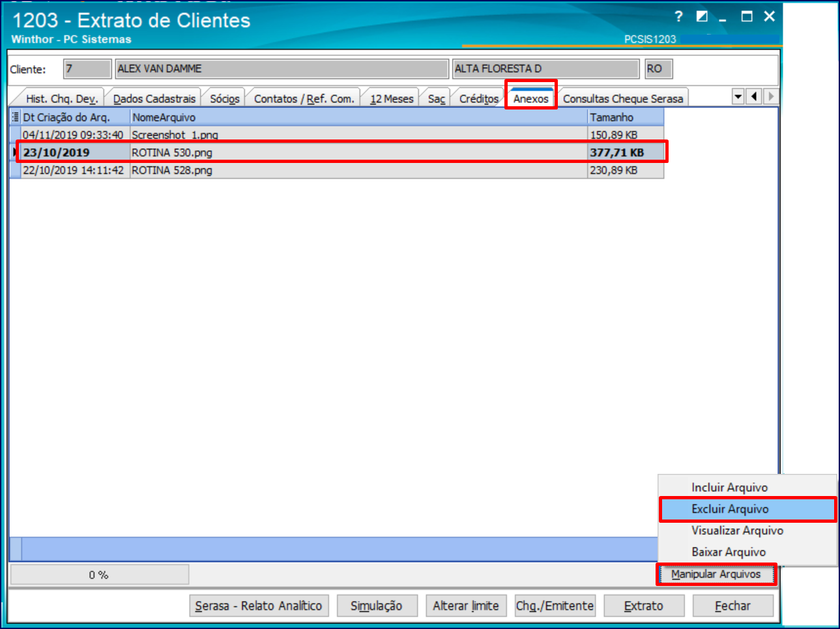Open Consultas Cheque Serasa tab

click(623, 98)
